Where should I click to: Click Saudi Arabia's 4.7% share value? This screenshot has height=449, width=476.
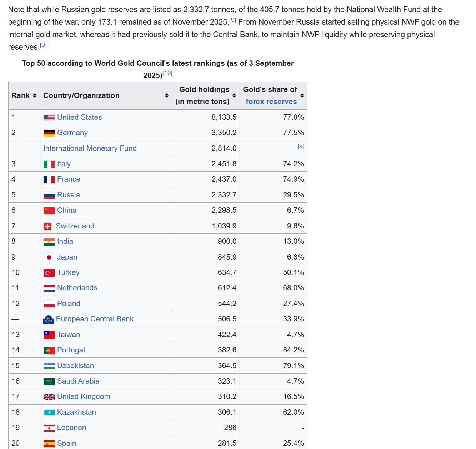click(x=296, y=381)
